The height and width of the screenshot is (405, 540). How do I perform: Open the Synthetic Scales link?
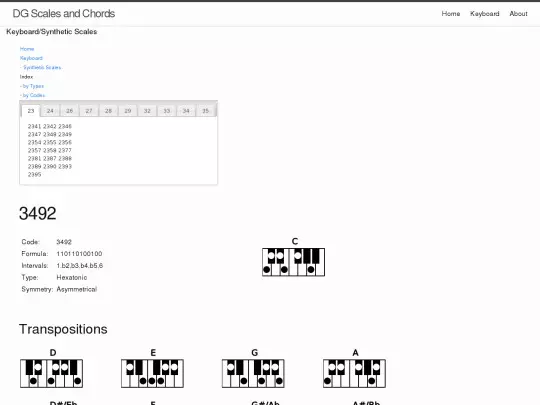pos(42,68)
